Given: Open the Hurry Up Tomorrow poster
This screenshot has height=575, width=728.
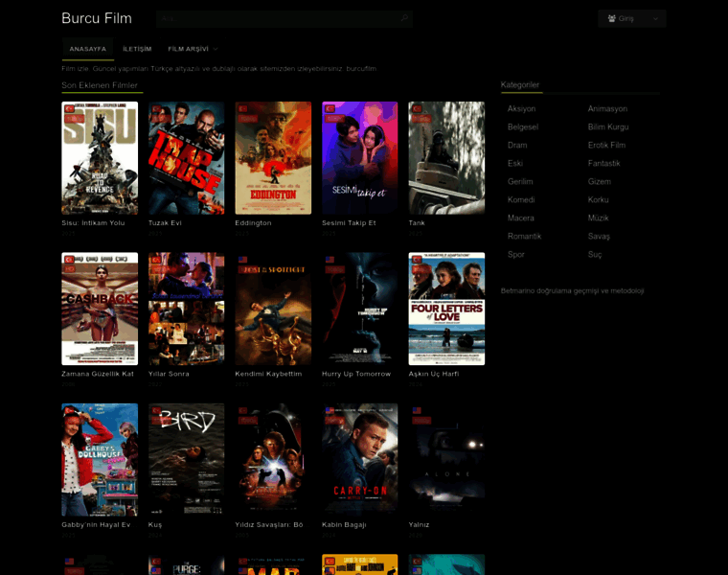Looking at the screenshot, I should [x=360, y=309].
